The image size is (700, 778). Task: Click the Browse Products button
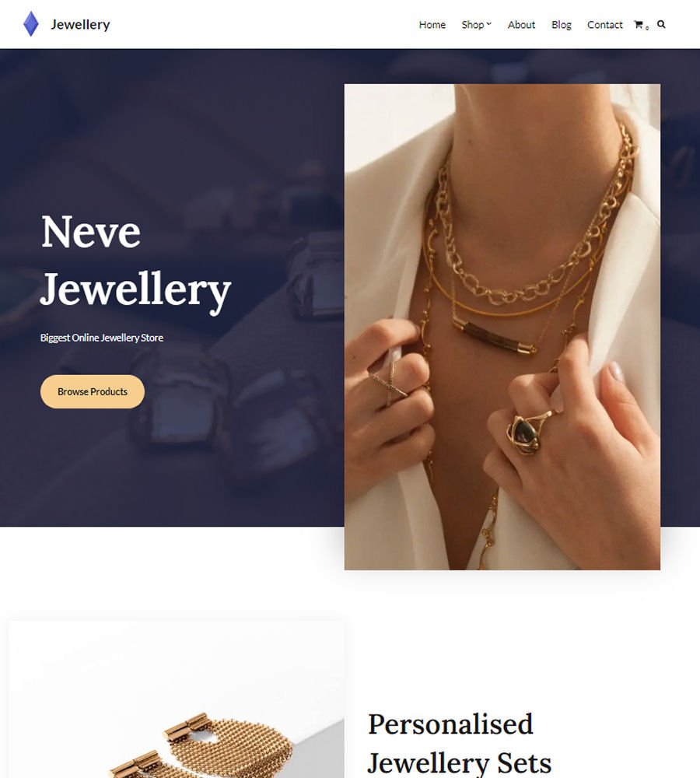coord(93,391)
